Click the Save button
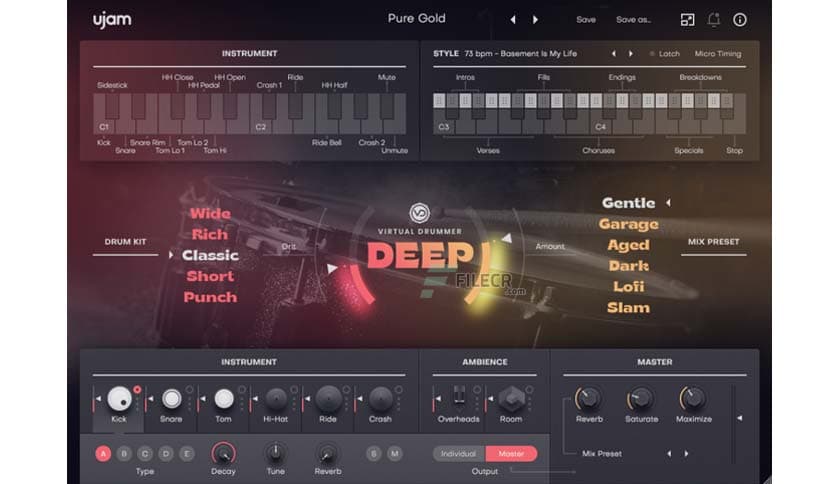The width and height of the screenshot is (836, 484). coord(585,20)
